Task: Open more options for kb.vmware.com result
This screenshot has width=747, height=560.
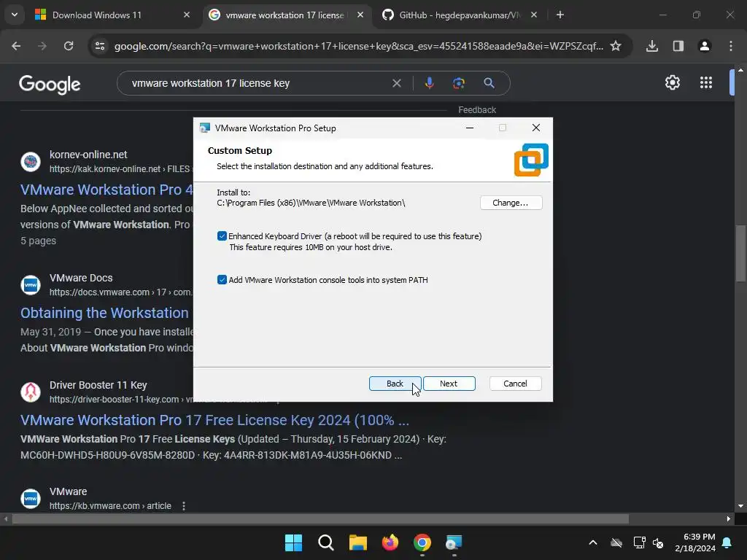Action: click(x=183, y=506)
